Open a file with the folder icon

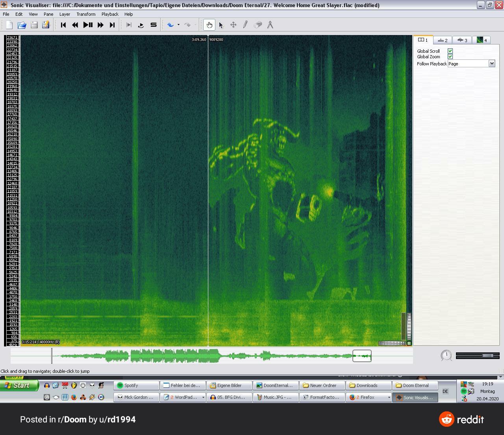pos(22,25)
